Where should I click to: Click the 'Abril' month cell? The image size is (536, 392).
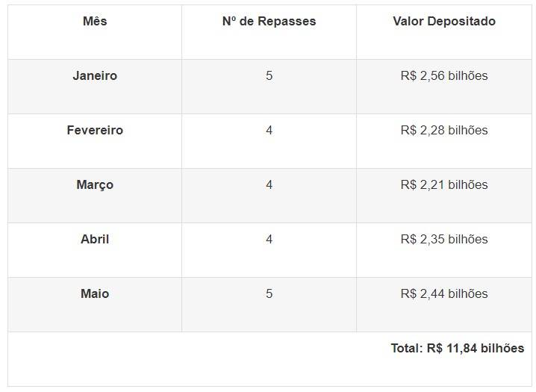click(95, 240)
